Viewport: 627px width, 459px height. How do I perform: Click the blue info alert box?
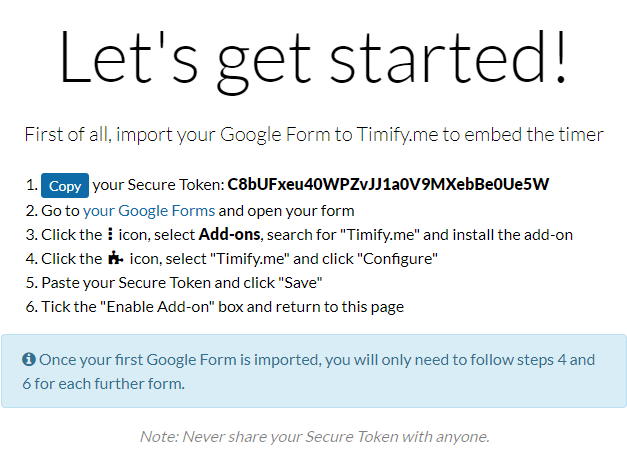(314, 371)
